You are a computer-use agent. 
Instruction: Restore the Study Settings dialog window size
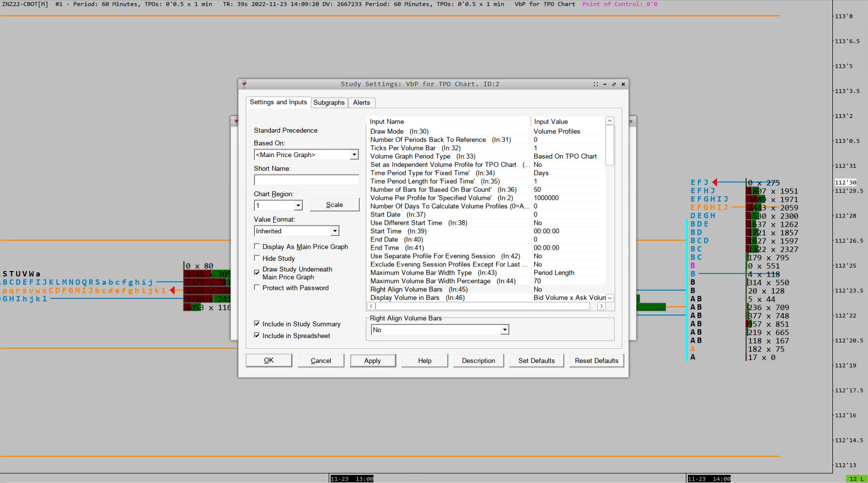click(x=614, y=84)
